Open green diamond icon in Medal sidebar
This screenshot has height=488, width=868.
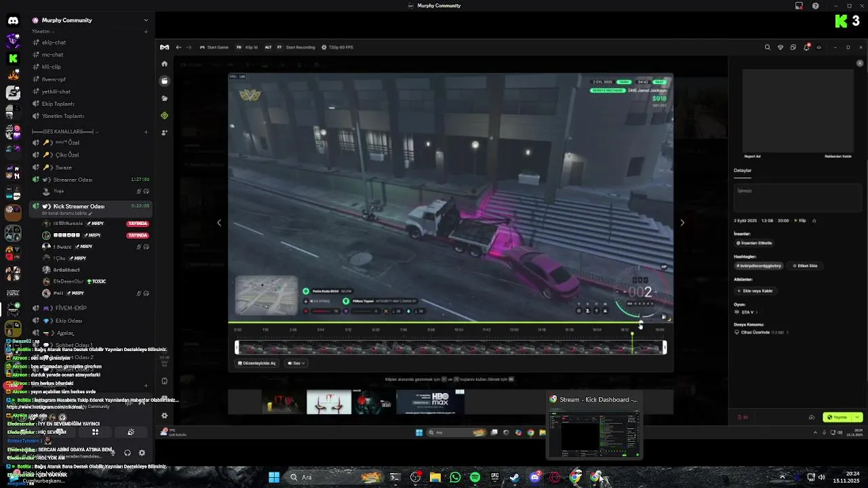tap(164, 116)
